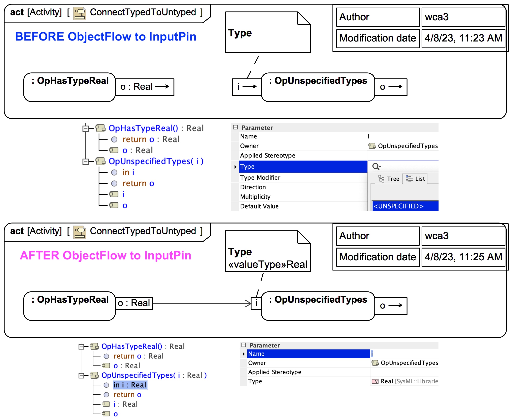Switch to the List tab
This screenshot has height=420, width=514.
pos(415,179)
